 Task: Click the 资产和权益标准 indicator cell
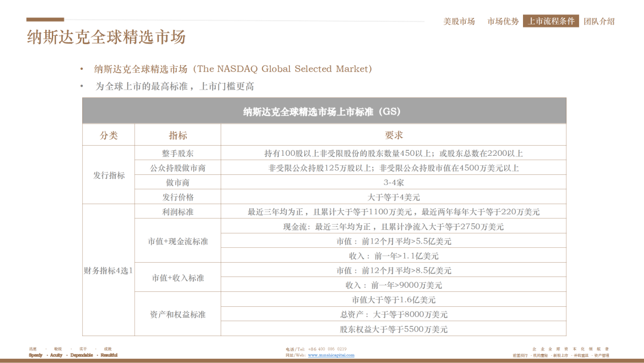click(x=178, y=314)
